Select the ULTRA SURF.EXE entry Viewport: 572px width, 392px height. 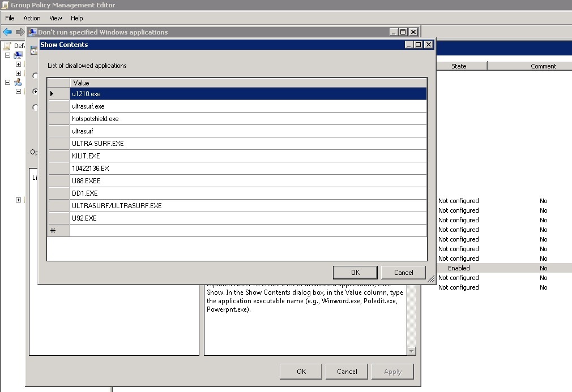click(x=248, y=144)
